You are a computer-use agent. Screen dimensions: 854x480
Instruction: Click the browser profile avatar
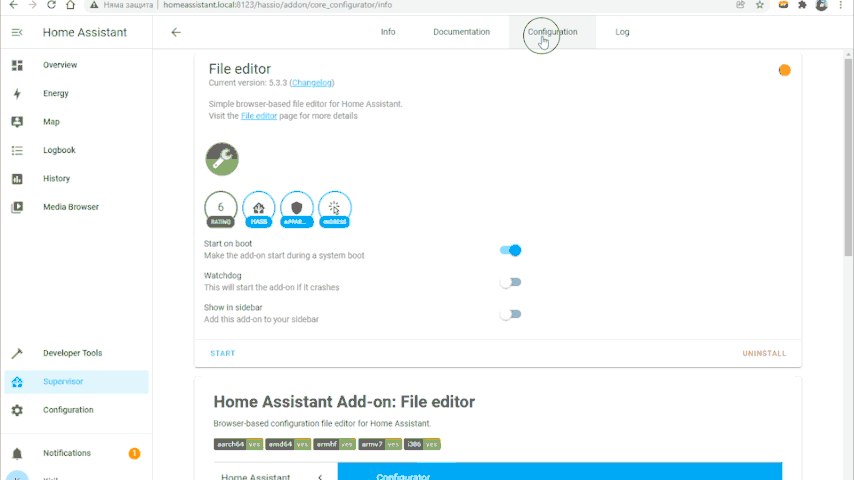(x=821, y=5)
